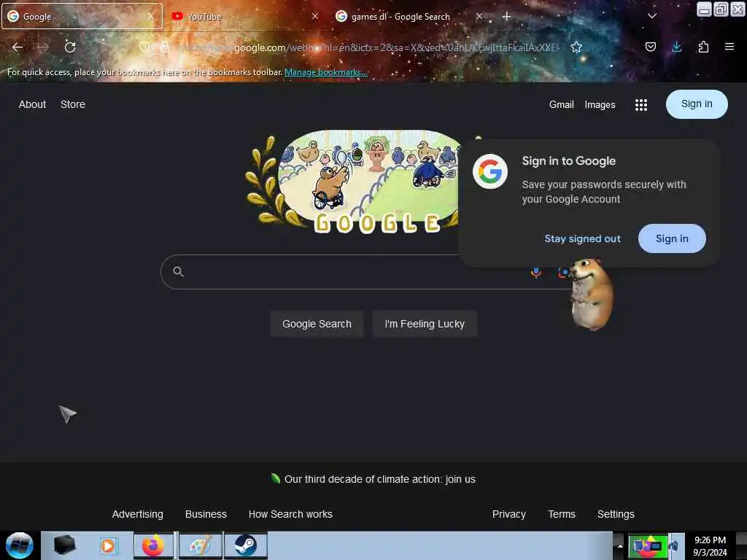
Task: Open the Windows Start orb
Action: [x=20, y=545]
